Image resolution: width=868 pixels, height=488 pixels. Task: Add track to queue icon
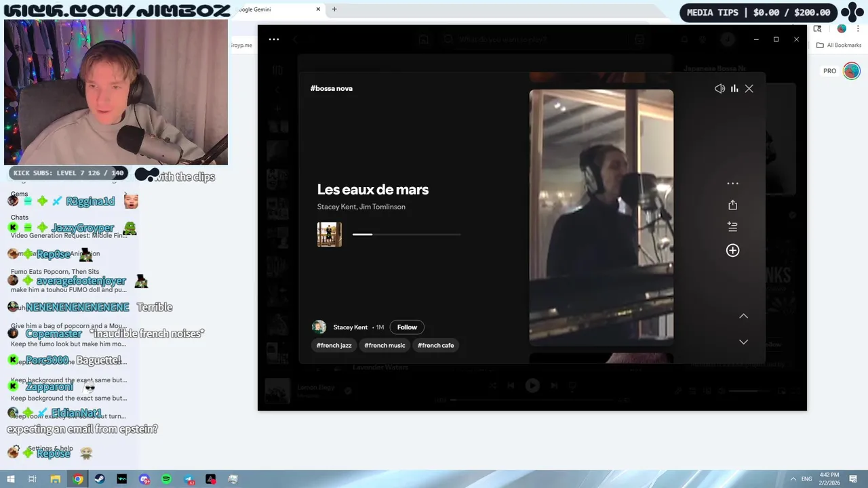[x=732, y=227]
